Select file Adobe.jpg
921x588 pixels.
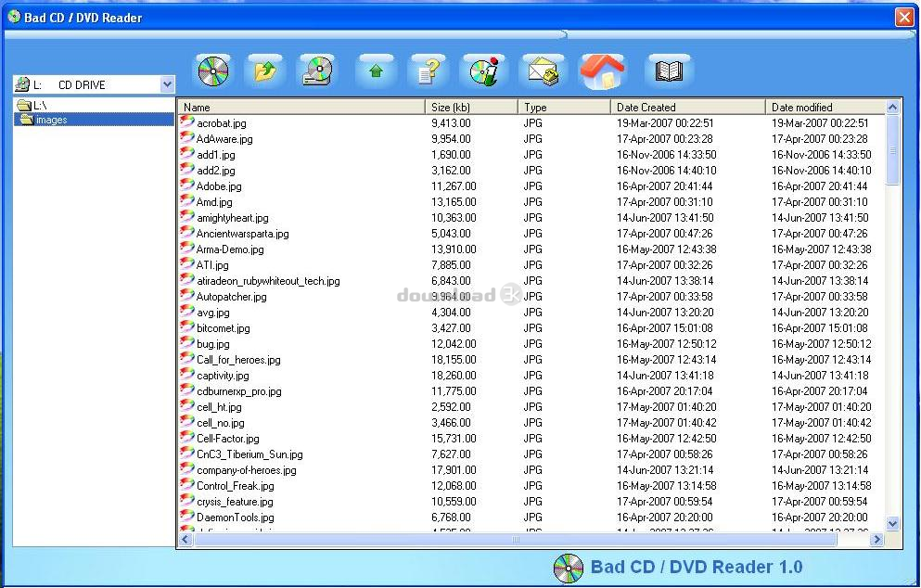[x=219, y=186]
